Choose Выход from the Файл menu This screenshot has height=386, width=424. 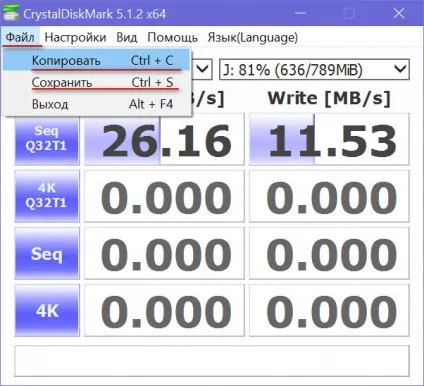96,104
